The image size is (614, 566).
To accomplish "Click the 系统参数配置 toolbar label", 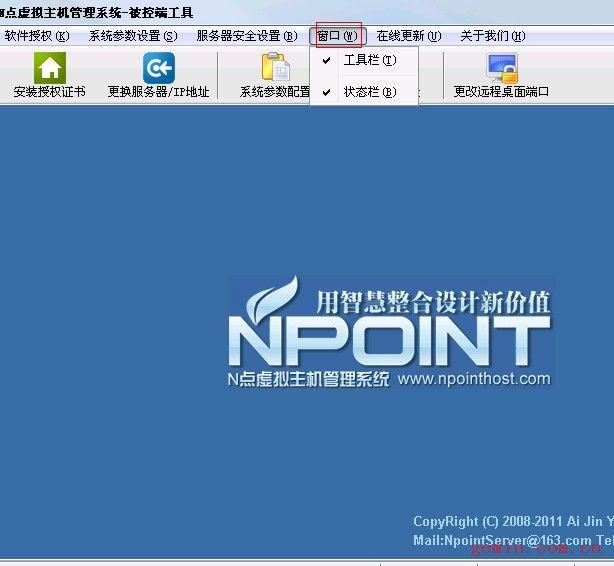I will [275, 92].
